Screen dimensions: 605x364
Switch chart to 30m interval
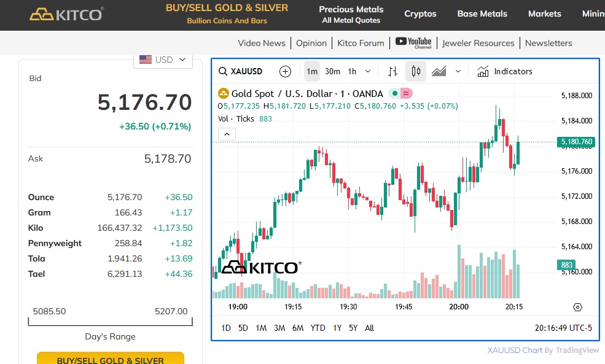(332, 71)
